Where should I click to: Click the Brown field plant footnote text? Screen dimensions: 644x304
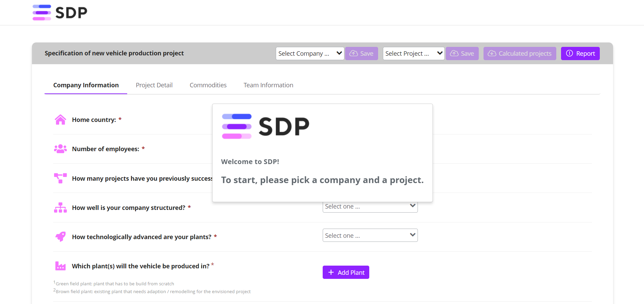[x=153, y=291]
